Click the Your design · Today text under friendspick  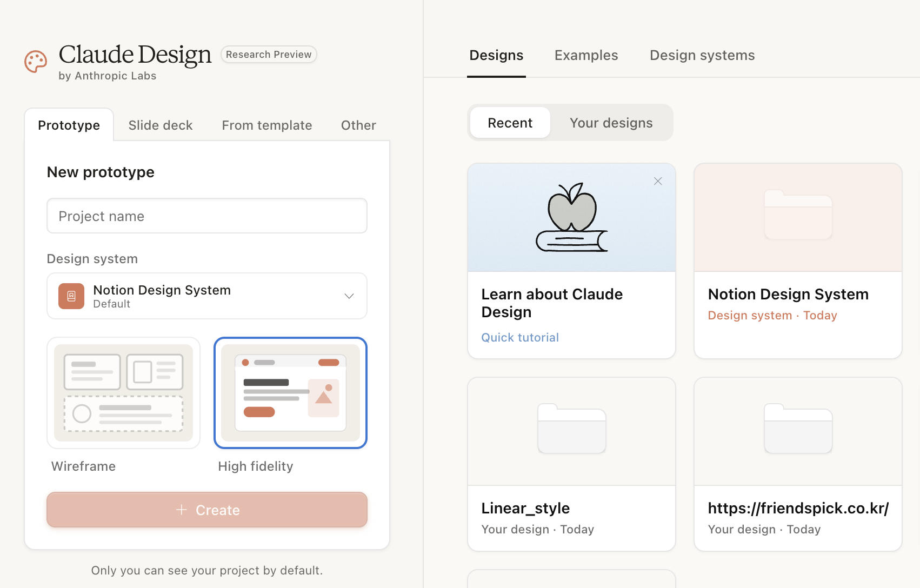[764, 530]
